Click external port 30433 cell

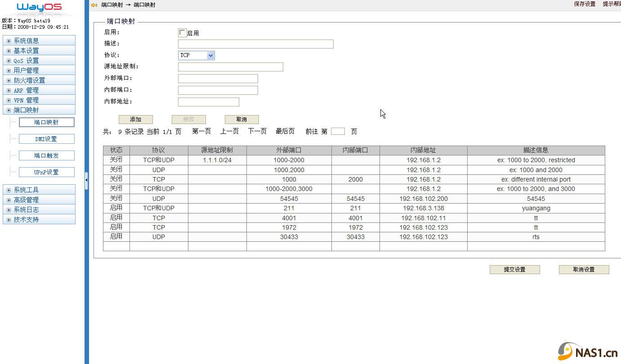[x=289, y=237]
